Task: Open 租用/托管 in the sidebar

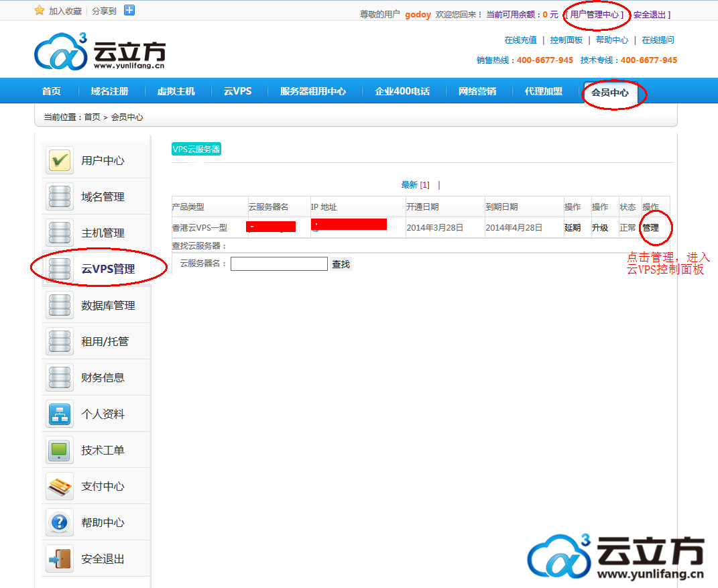Action: tap(105, 342)
